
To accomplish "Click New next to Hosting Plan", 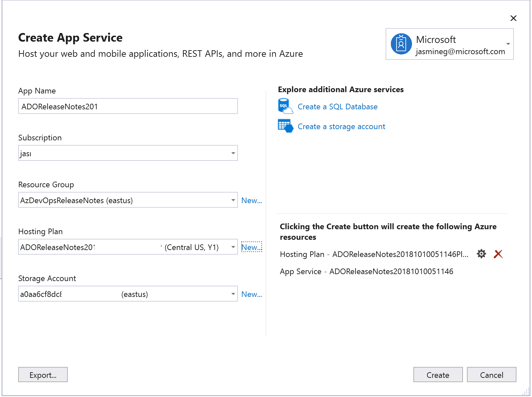I will pos(251,247).
